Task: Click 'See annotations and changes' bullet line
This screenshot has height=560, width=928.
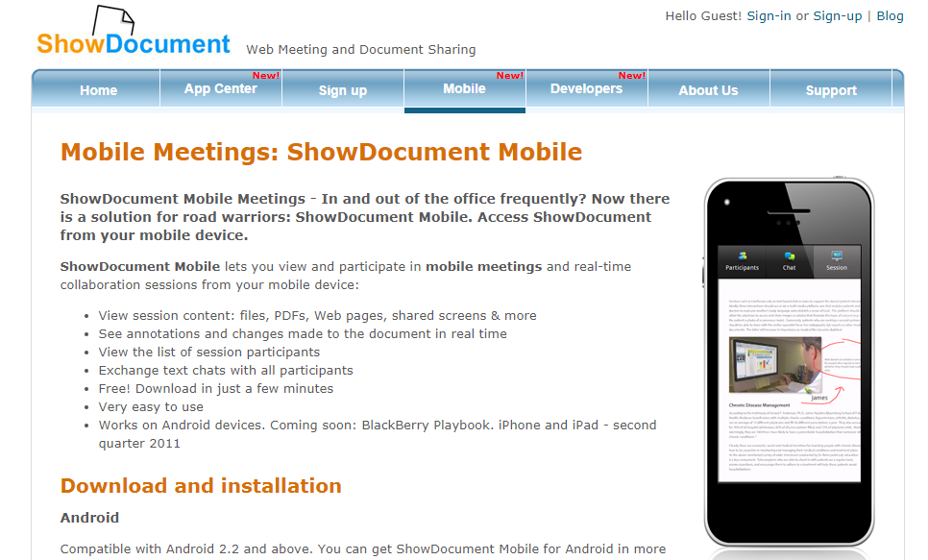Action: (x=303, y=334)
